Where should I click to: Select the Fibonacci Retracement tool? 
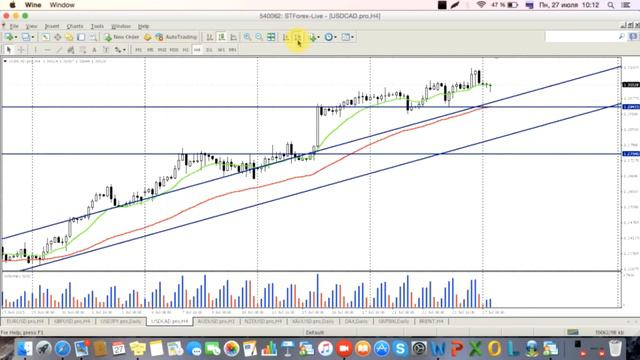(x=82, y=50)
